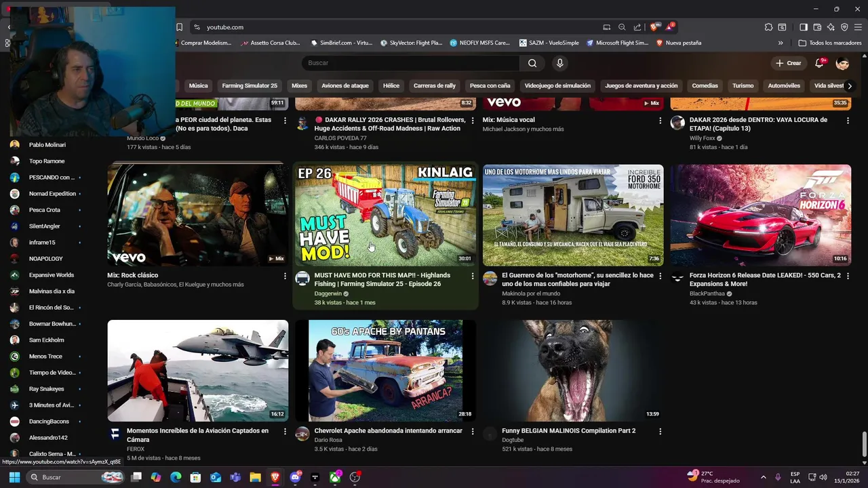
Task: Activate voice search microphone icon
Action: [559, 63]
